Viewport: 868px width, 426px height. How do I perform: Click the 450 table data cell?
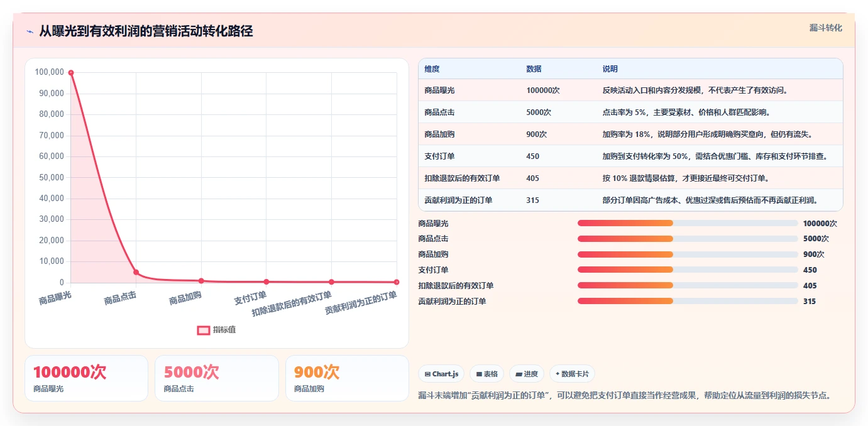click(x=558, y=156)
